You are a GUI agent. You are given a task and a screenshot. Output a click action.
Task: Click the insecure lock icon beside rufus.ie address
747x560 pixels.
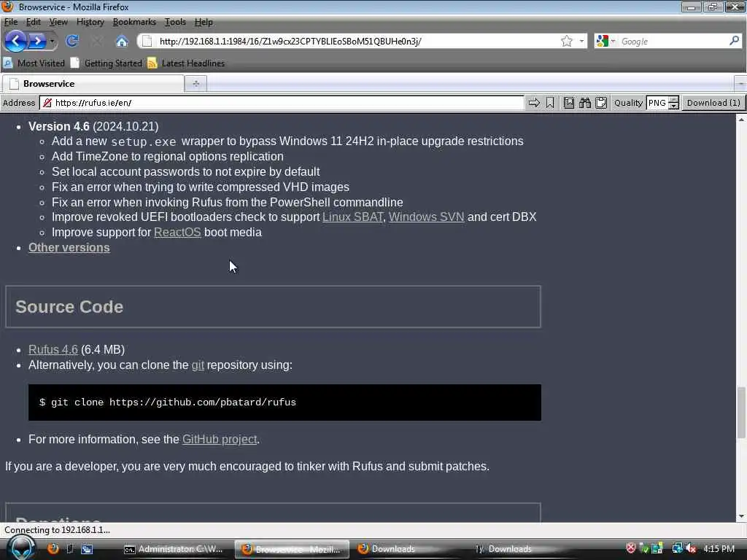pos(47,103)
